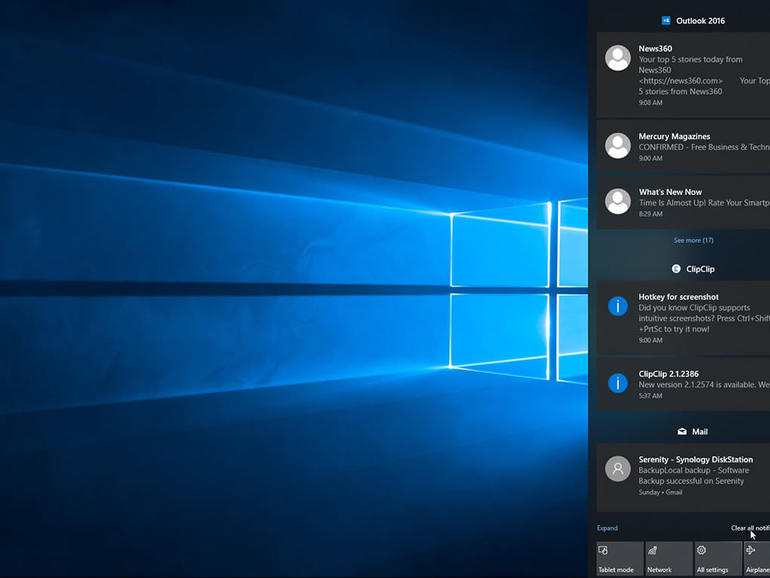
Task: Open the Mercury Magazines notification
Action: tap(683, 146)
